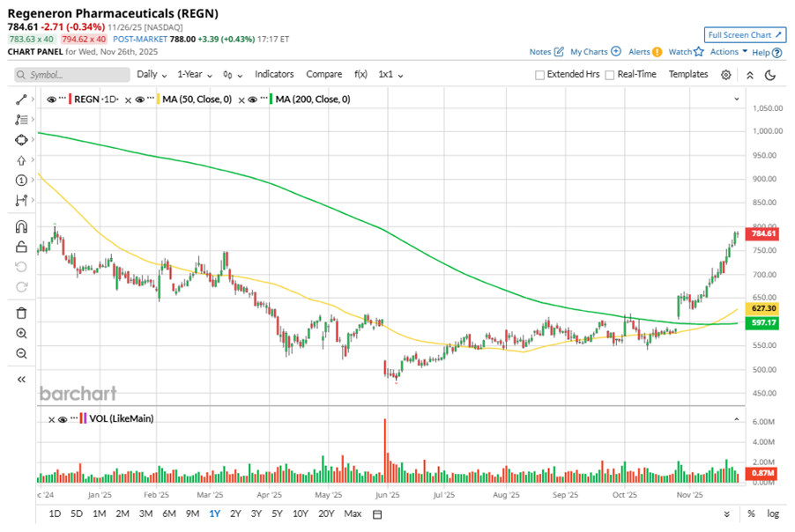Open the Help question mark icon
Viewport: 795px width, 532px height.
(x=776, y=53)
